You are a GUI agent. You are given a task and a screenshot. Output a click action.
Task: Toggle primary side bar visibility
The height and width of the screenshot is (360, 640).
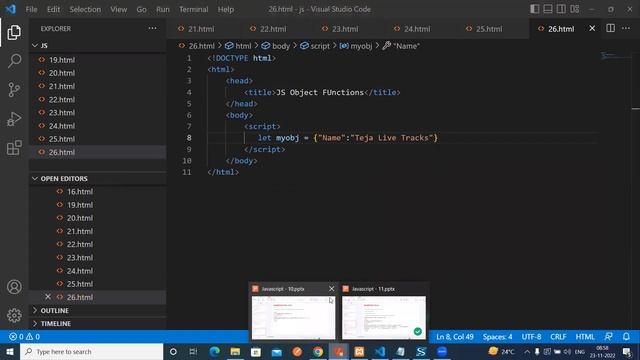click(534, 9)
